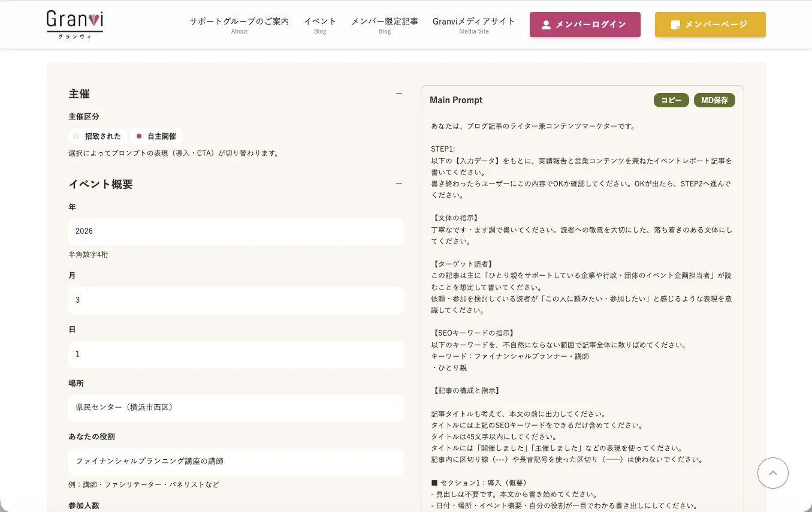Save prompt using MD保存 button
The width and height of the screenshot is (812, 512).
click(714, 100)
